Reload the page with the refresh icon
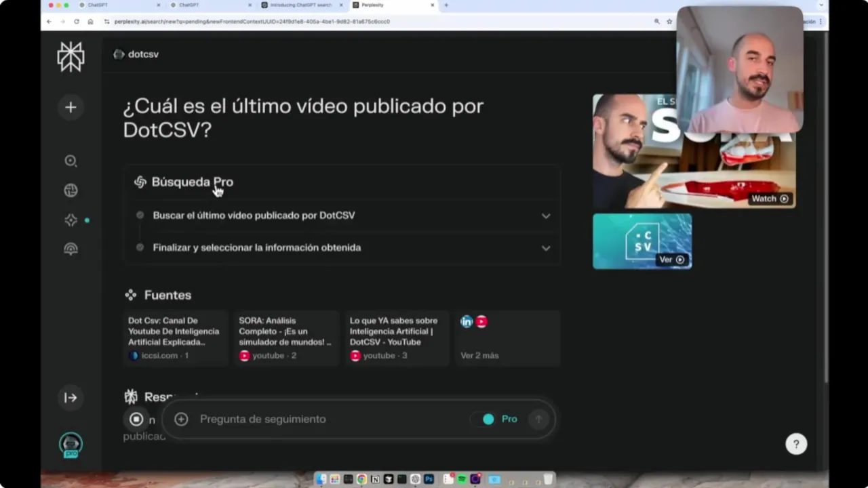Image resolution: width=868 pixels, height=488 pixels. tap(76, 22)
